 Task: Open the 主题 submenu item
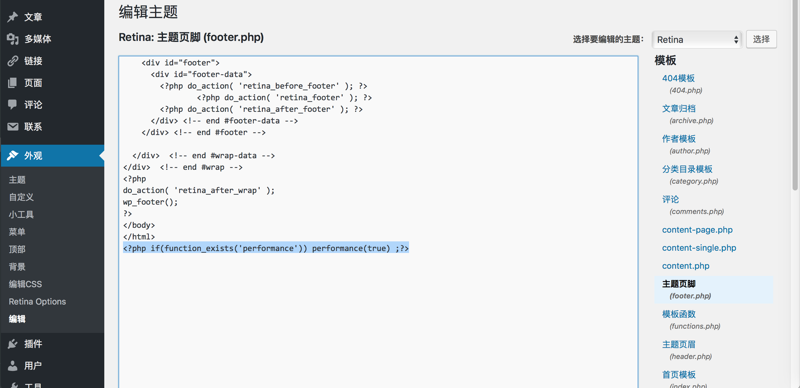click(17, 180)
